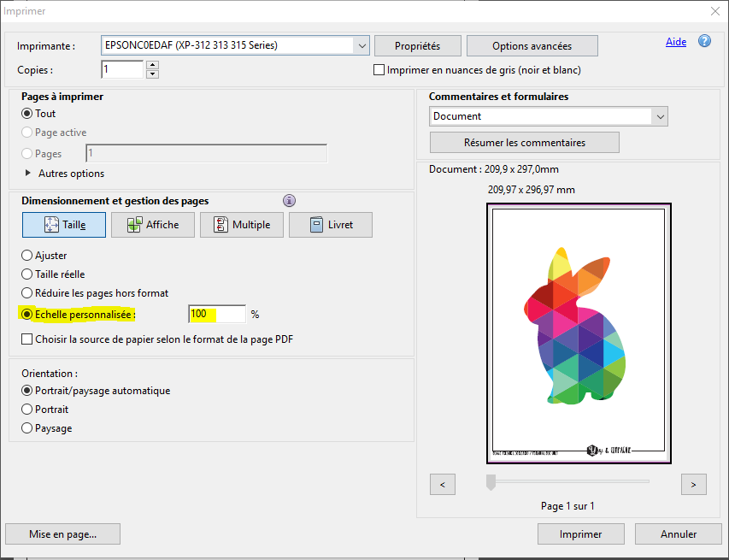Click the purple info icon beside Dimensionnement
This screenshot has width=729, height=560.
click(289, 200)
